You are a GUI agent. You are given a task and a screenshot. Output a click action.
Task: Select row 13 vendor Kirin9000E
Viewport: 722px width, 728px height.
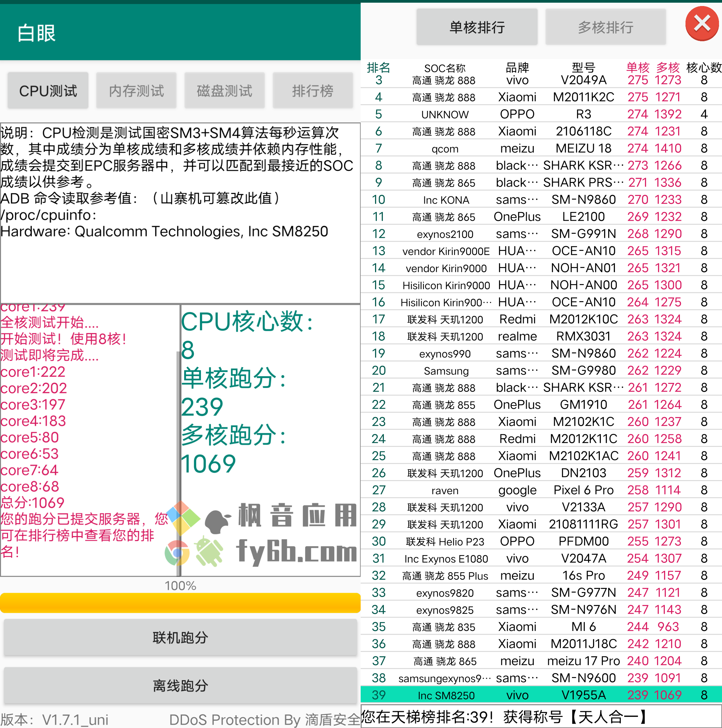click(541, 251)
